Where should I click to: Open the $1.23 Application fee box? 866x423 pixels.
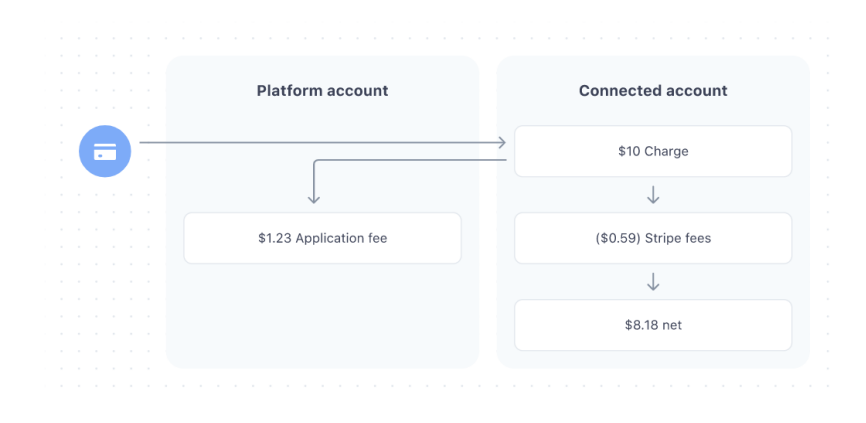[x=323, y=238]
